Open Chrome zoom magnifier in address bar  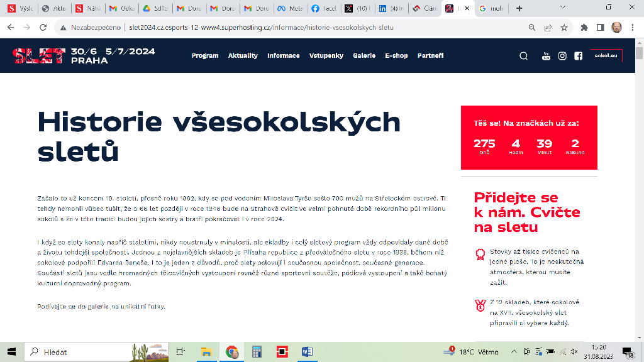click(532, 28)
